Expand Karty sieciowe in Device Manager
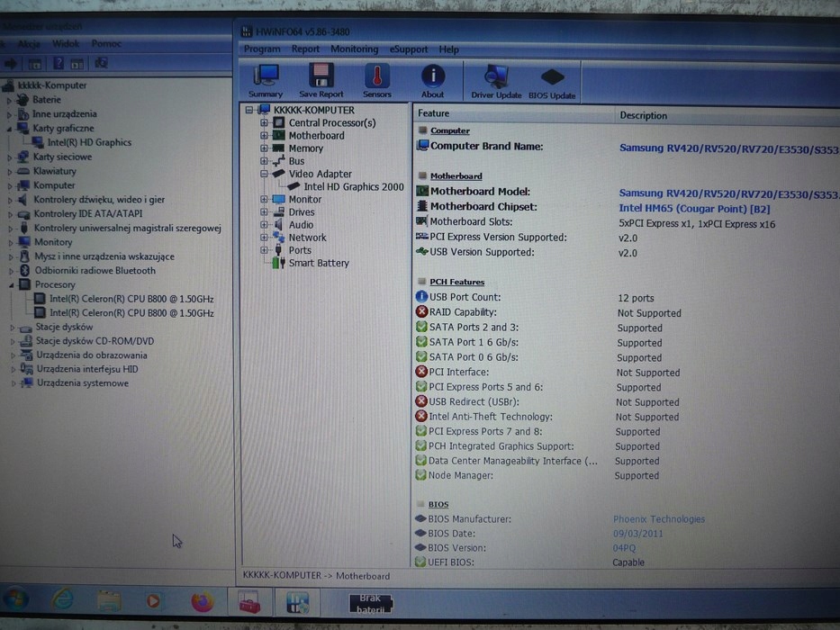840x630 pixels. coord(9,157)
